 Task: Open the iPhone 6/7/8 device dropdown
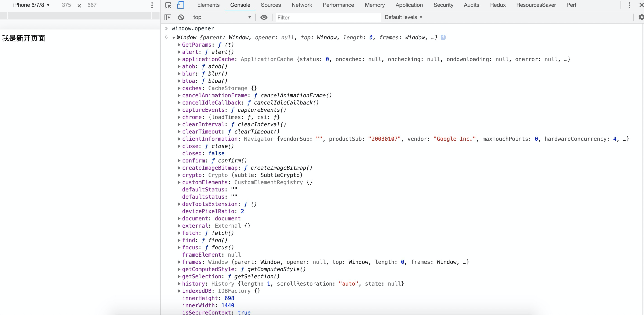(31, 5)
